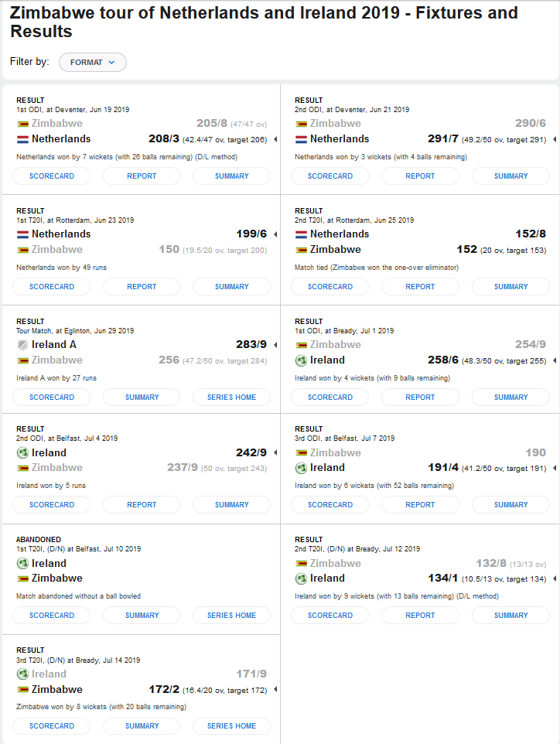Click Ireland logo in abandoned 1st T20I at Belfast

tap(22, 564)
